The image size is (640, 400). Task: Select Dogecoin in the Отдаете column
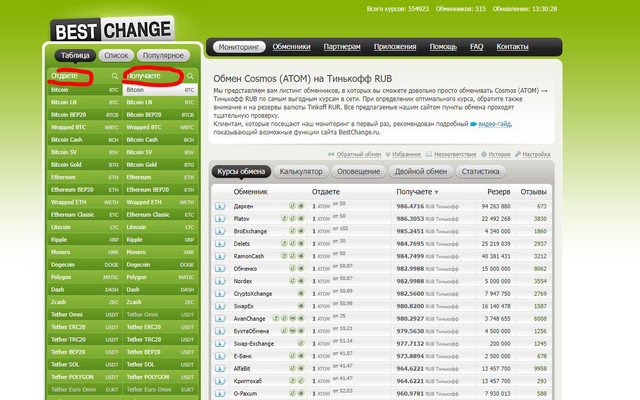pos(84,264)
